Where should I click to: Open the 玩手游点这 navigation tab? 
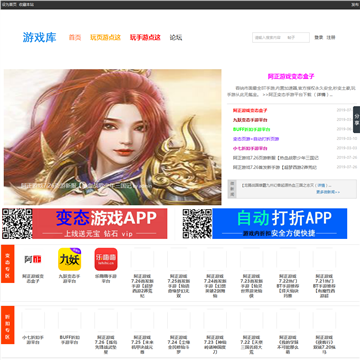pyautogui.click(x=145, y=38)
